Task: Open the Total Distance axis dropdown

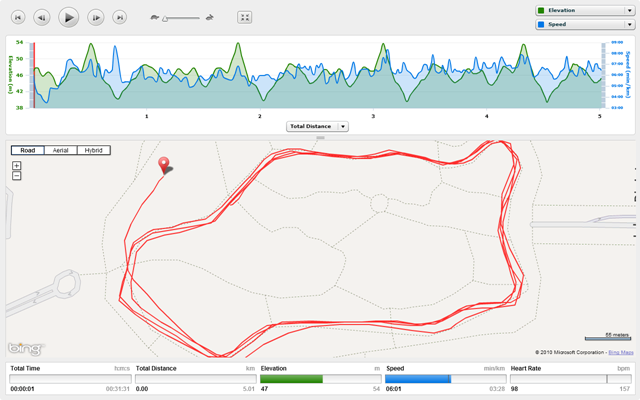Action: pos(318,127)
